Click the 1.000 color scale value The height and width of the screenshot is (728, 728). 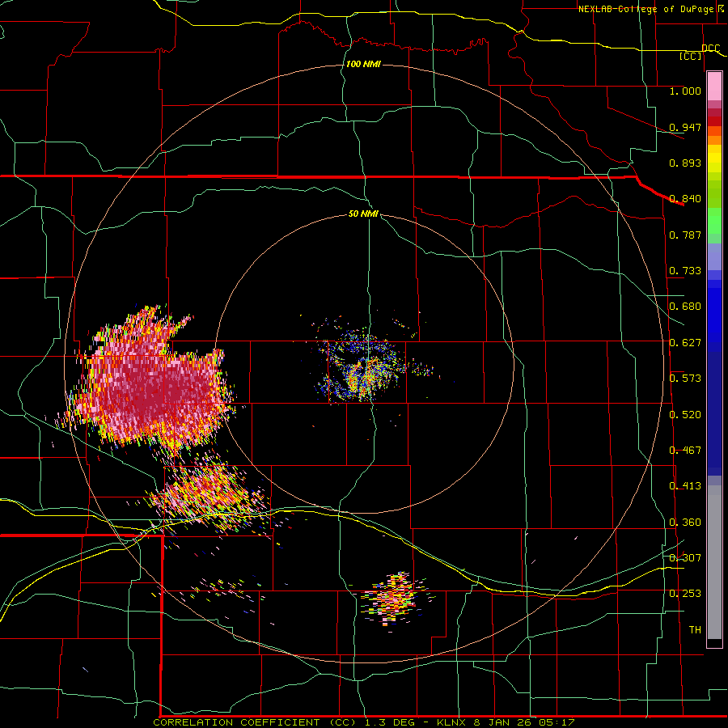coord(685,91)
